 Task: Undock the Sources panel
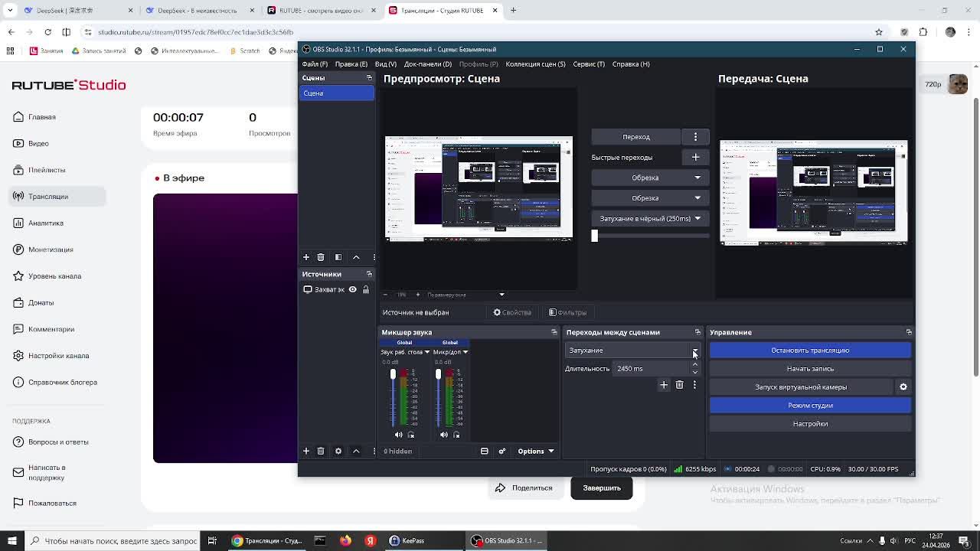coord(369,274)
